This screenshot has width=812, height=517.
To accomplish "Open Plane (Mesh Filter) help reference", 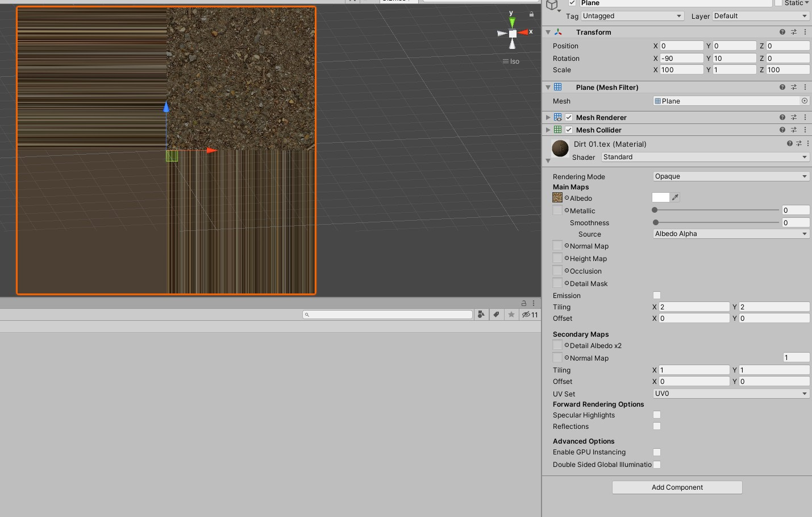I will pos(782,88).
